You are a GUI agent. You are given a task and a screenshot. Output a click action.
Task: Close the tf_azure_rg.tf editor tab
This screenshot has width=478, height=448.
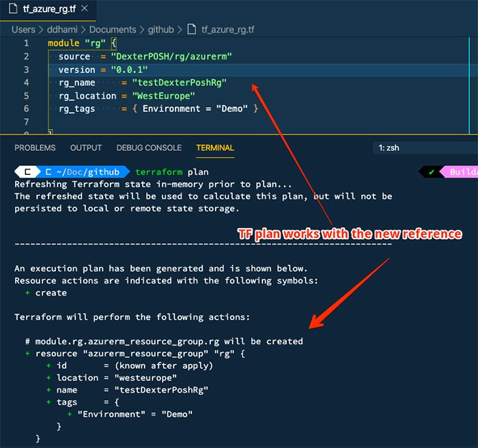pos(85,10)
